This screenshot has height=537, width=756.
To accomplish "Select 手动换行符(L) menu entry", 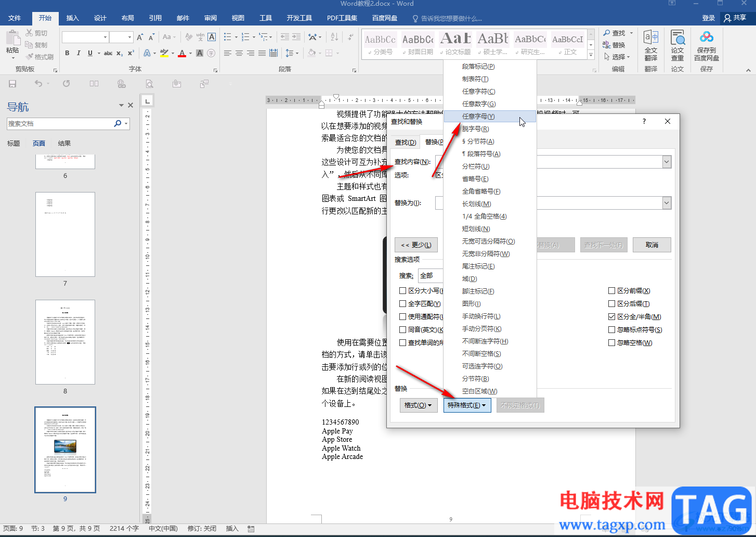I will point(490,316).
